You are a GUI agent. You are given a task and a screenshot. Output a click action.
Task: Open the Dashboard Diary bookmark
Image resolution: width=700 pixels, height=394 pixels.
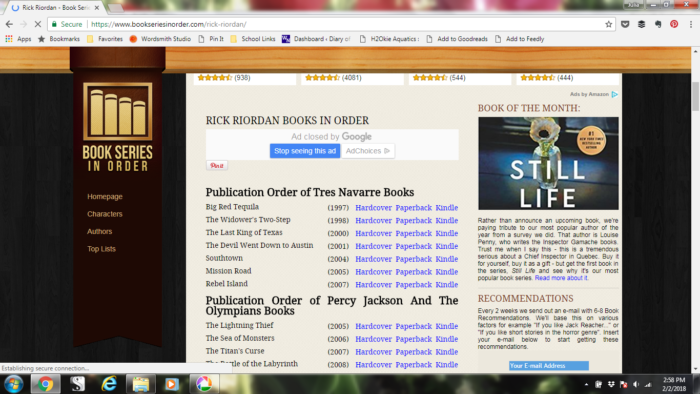(x=317, y=39)
